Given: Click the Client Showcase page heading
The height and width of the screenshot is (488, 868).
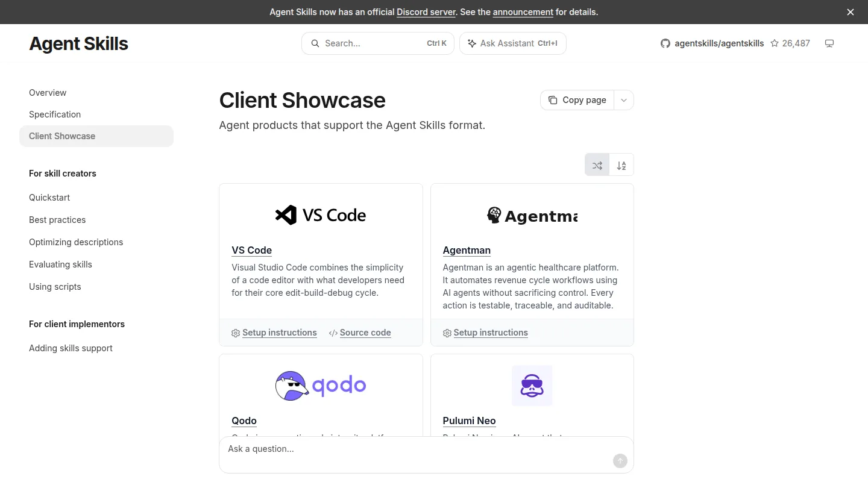Looking at the screenshot, I should pyautogui.click(x=302, y=100).
